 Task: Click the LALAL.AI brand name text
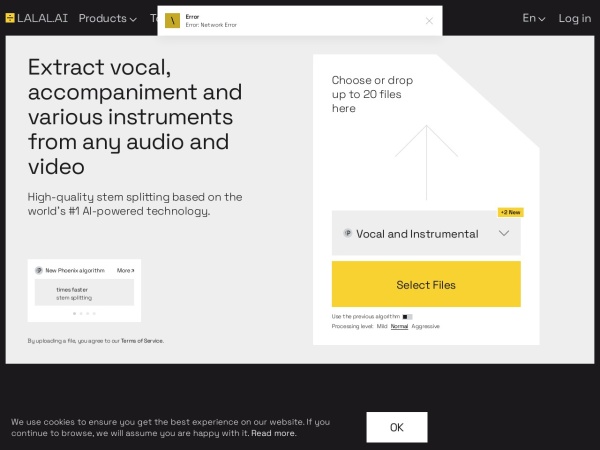click(42, 18)
